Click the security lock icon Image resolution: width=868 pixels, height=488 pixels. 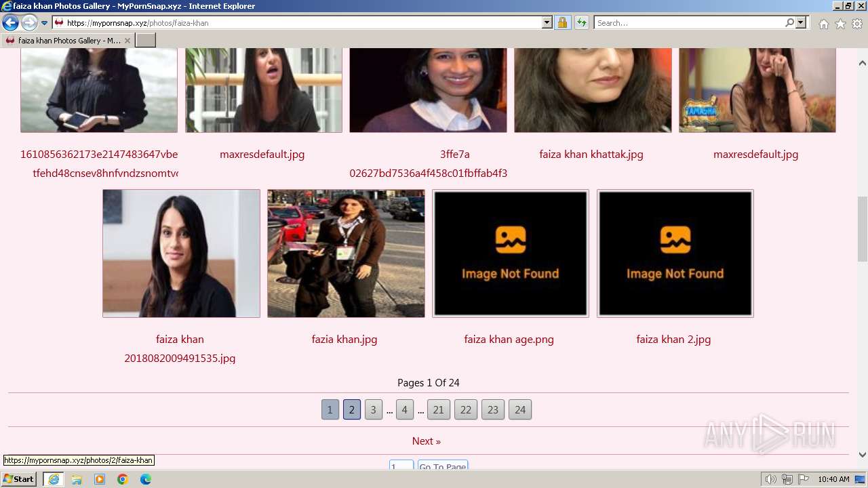click(x=562, y=22)
